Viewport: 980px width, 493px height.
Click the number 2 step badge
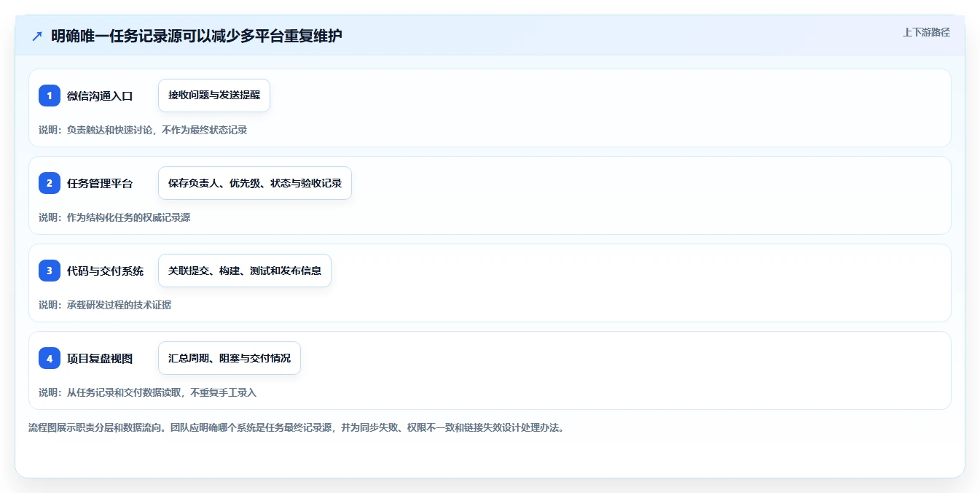tap(50, 183)
